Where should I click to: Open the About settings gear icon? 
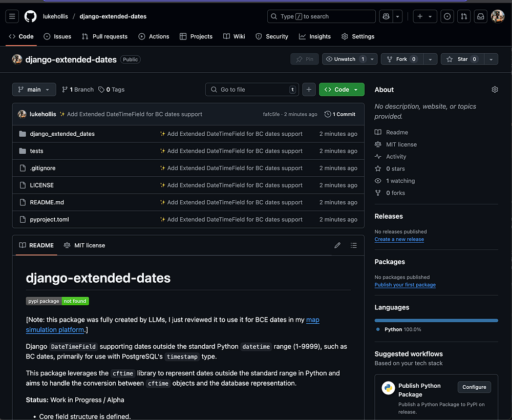[495, 90]
